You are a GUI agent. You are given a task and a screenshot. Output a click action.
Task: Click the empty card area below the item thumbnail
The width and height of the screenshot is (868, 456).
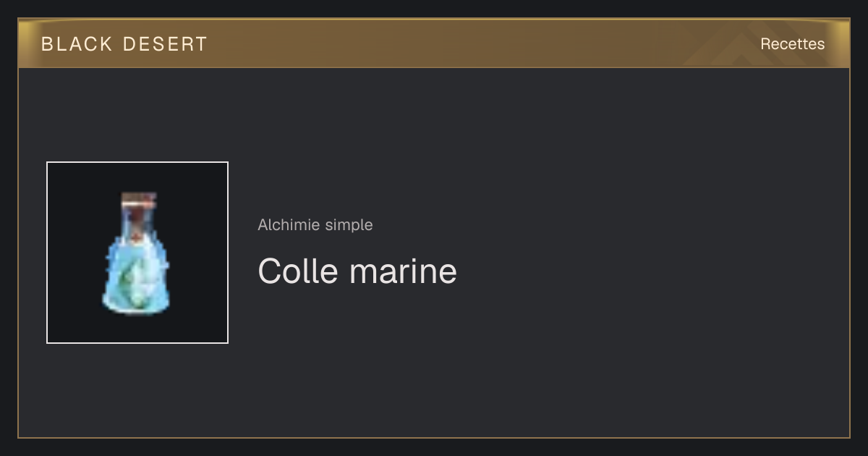pos(137,391)
